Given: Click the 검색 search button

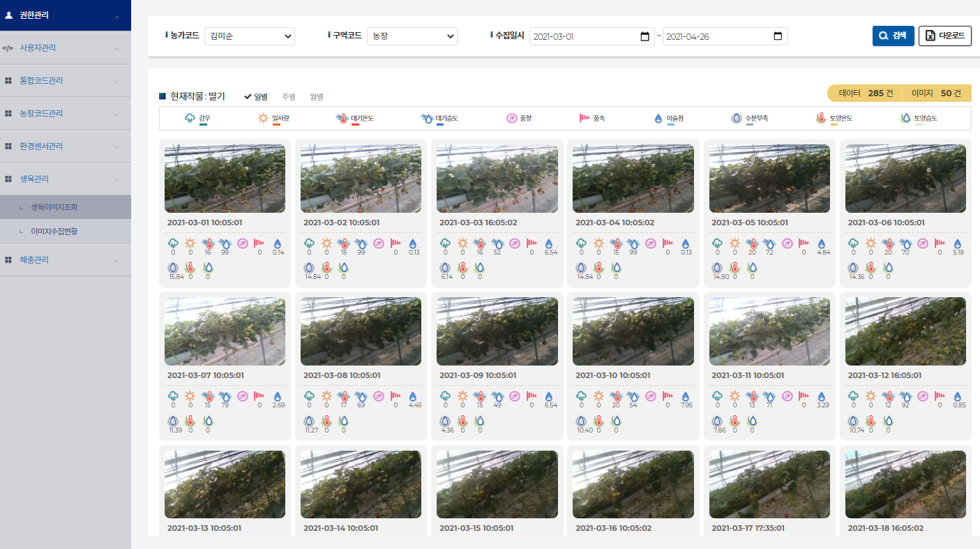Looking at the screenshot, I should (893, 36).
